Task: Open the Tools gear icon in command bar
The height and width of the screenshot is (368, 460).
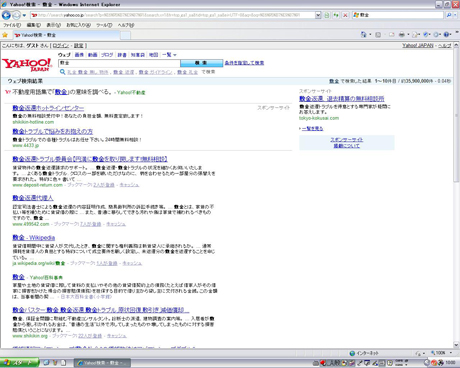Action: click(x=436, y=34)
